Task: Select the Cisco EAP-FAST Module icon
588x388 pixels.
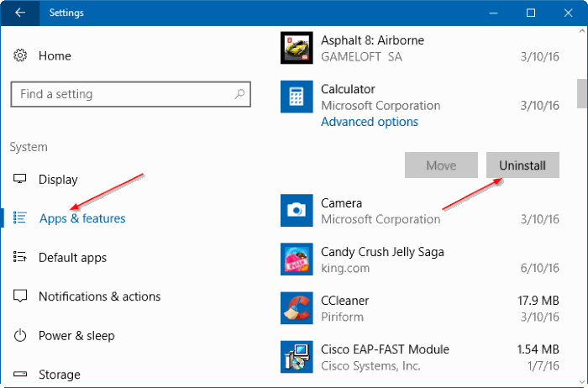Action: pyautogui.click(x=297, y=357)
